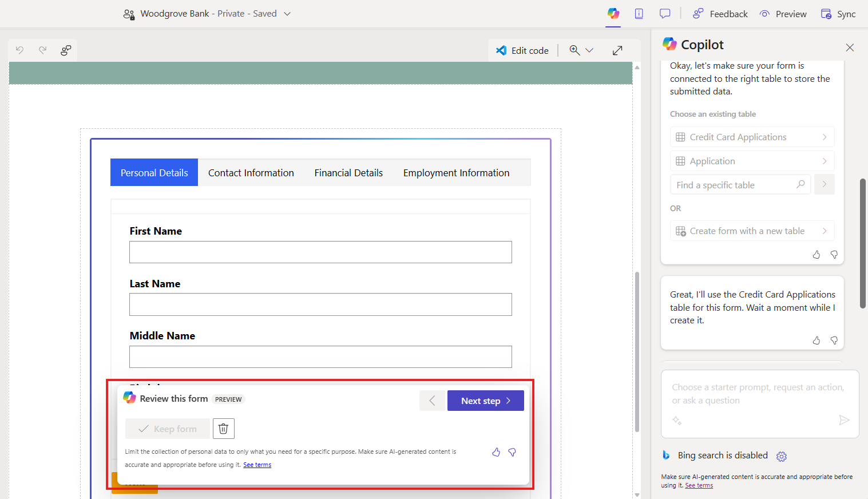Viewport: 868px width, 499px height.
Task: Delete the generated form using the trash icon
Action: coord(223,428)
